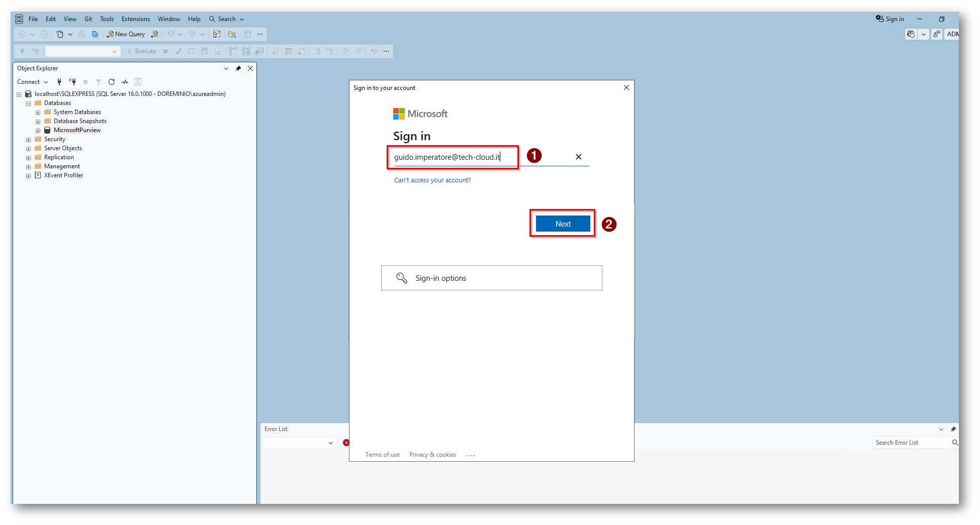
Task: Open the File menu
Action: pos(33,19)
